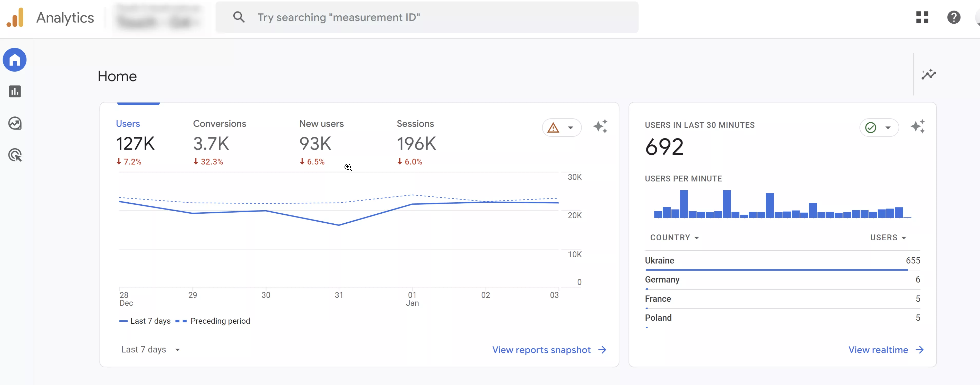Screen dimensions: 980x385
Task: Open Advertising cursor-target sidebar icon
Action: (x=15, y=155)
